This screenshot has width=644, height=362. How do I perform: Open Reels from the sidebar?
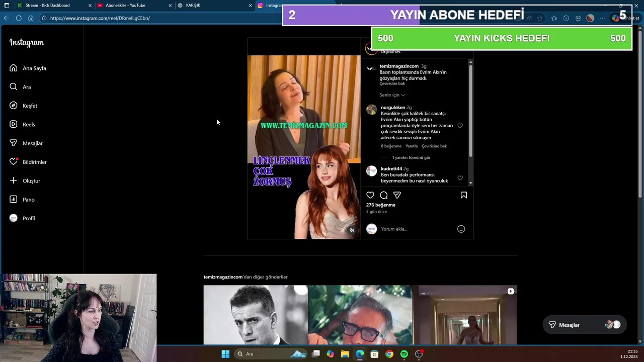click(22, 124)
